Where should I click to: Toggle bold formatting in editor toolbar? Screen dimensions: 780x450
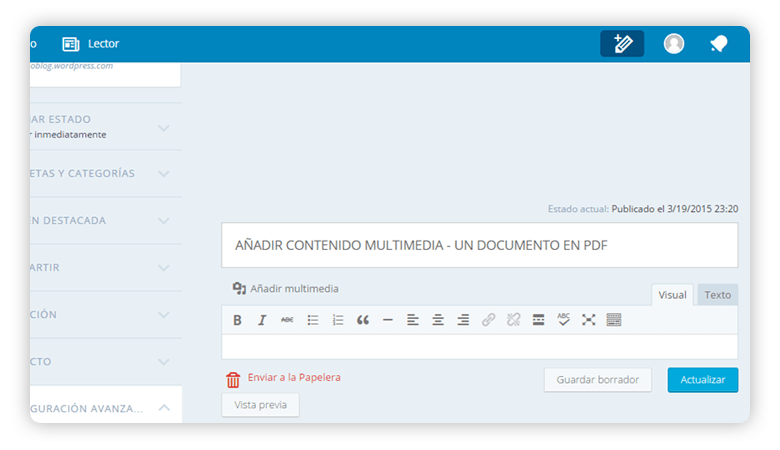click(237, 320)
